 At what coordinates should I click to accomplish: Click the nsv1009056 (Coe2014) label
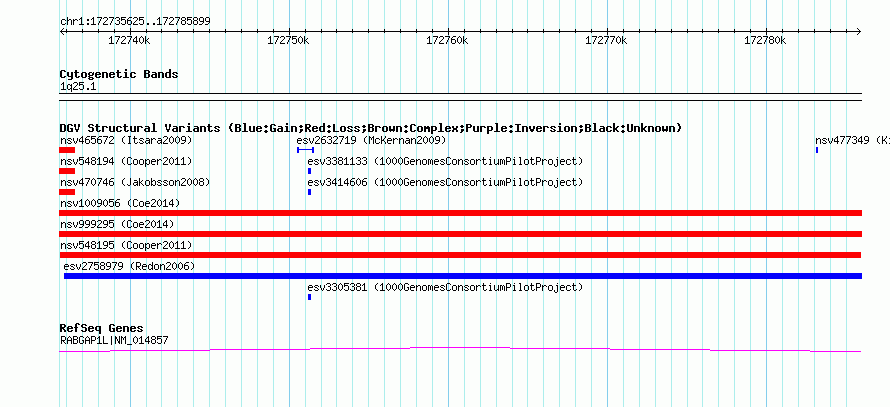[120, 203]
